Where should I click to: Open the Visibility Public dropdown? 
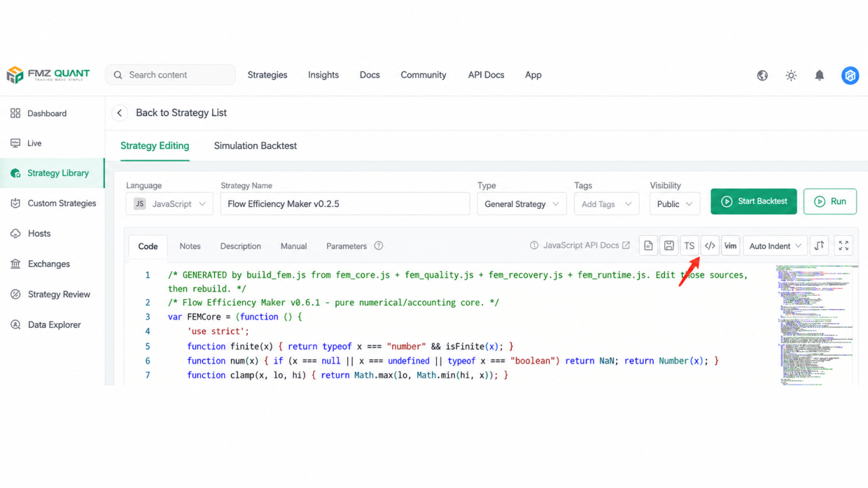coord(675,204)
